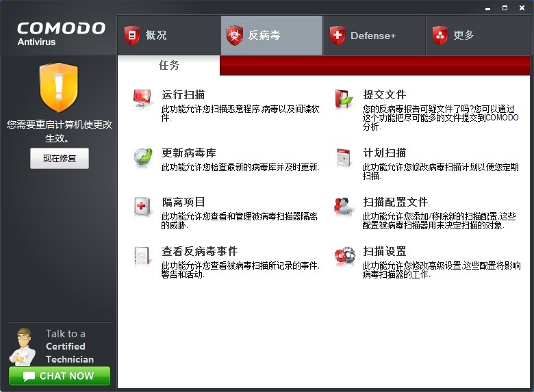The image size is (534, 392).
Task: Open the 概况 (Summary) tab
Action: click(x=168, y=36)
